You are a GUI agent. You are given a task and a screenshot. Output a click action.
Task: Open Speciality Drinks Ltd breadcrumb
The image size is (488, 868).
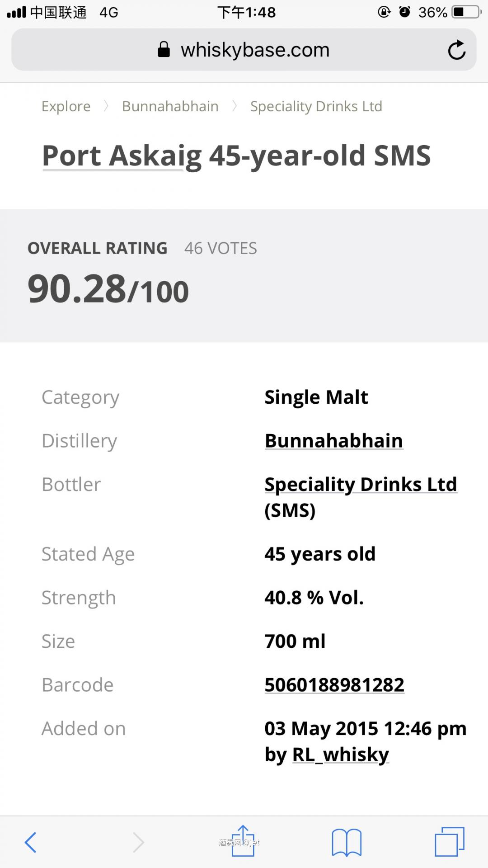316,106
